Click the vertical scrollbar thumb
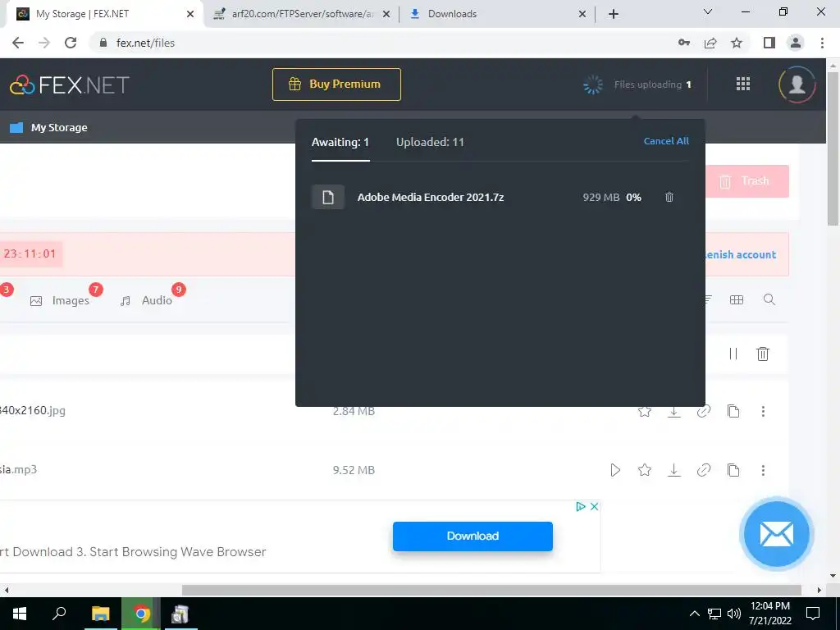Image resolution: width=840 pixels, height=630 pixels. [x=833, y=148]
